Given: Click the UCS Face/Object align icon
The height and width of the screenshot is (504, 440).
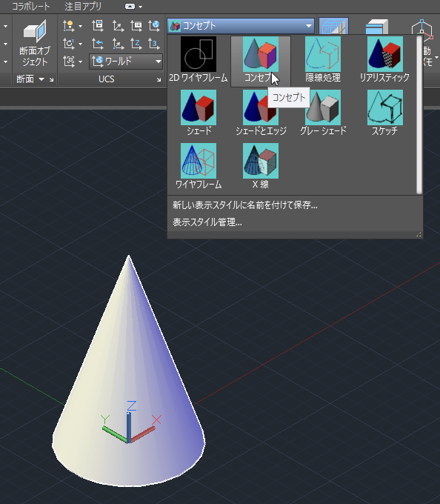Looking at the screenshot, I should point(69,61).
